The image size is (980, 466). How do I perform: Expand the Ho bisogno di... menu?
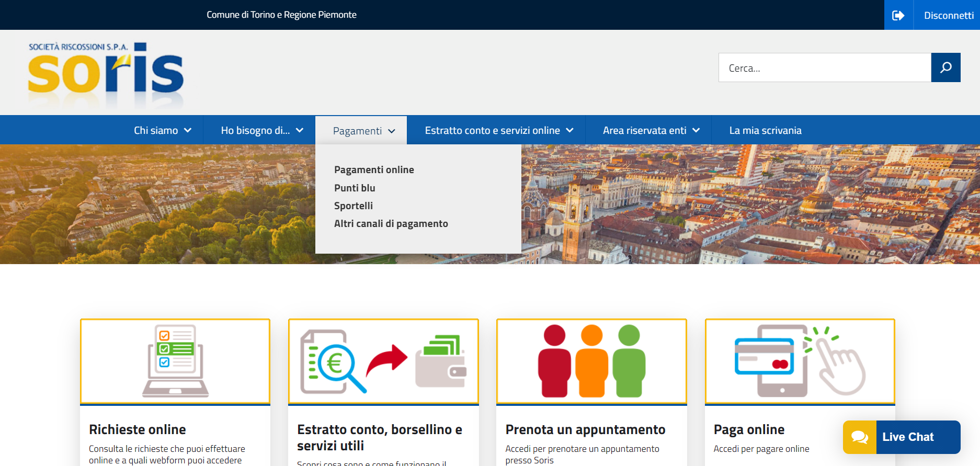(262, 130)
